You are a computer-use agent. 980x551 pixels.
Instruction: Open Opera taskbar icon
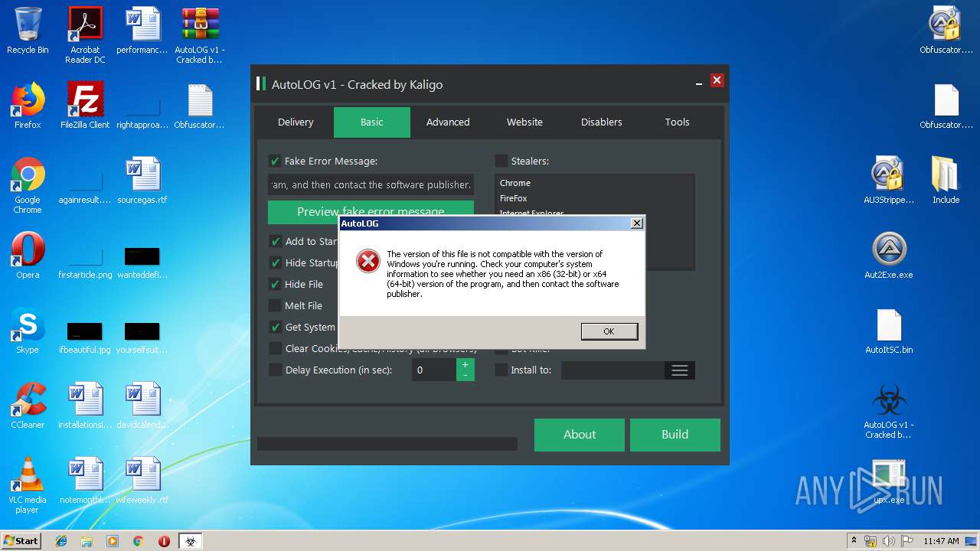pyautogui.click(x=164, y=541)
